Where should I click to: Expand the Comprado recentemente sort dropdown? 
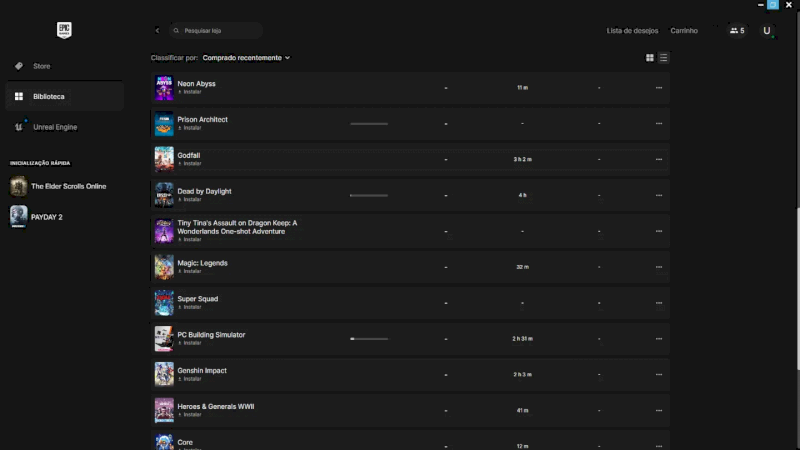point(246,58)
